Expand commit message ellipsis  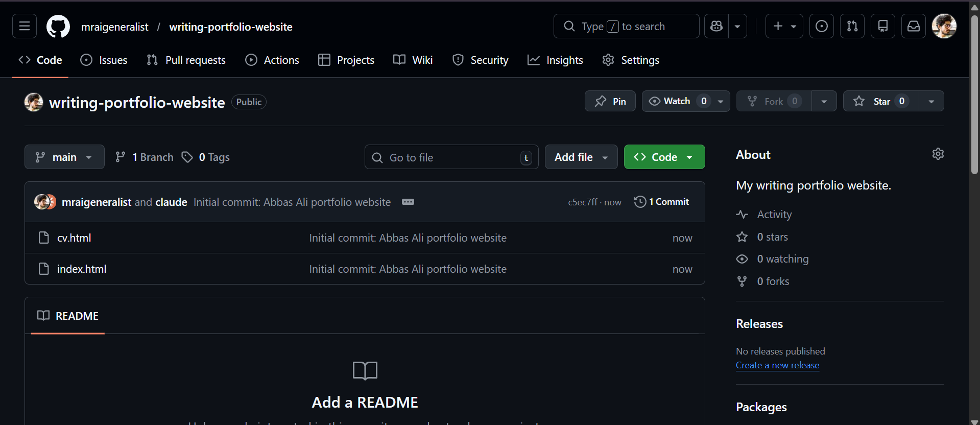pos(408,202)
